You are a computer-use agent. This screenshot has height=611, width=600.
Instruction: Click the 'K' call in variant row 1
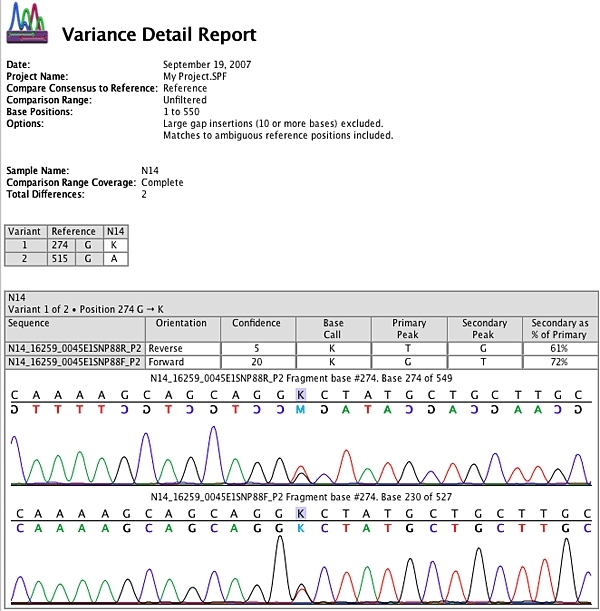(116, 245)
